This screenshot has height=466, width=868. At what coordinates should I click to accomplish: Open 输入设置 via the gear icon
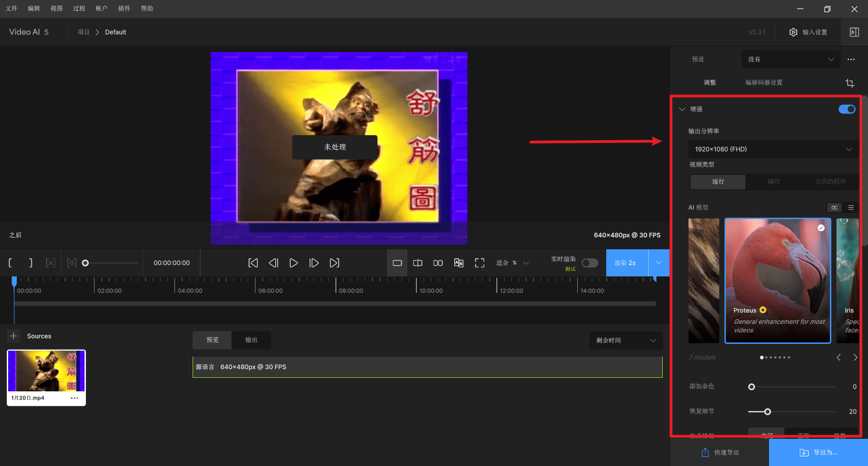coord(794,32)
